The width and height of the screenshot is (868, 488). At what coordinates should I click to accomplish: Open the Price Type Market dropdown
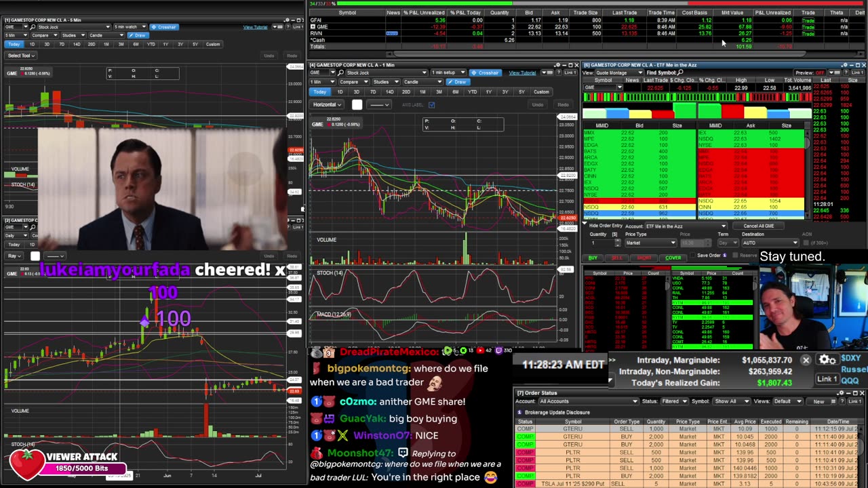coord(651,243)
